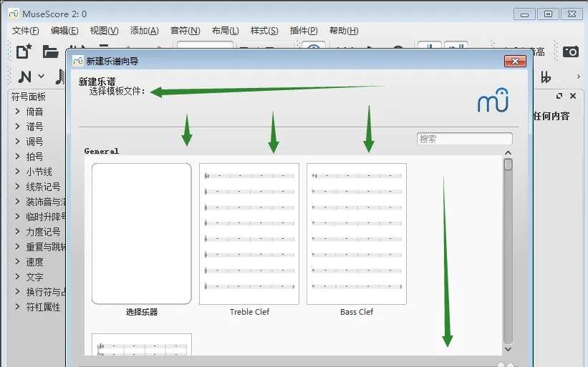The width and height of the screenshot is (588, 367).
Task: Expand the 换行符 palette
Action: tap(17, 292)
